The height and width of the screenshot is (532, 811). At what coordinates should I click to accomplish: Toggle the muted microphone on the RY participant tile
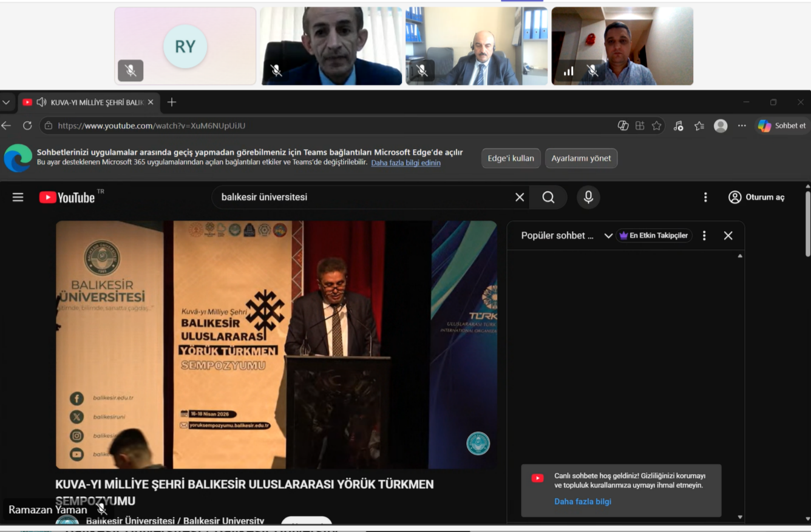pyautogui.click(x=131, y=70)
